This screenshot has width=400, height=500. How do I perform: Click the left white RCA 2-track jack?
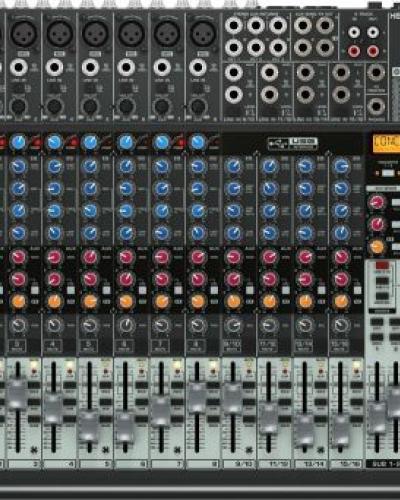pos(354,32)
